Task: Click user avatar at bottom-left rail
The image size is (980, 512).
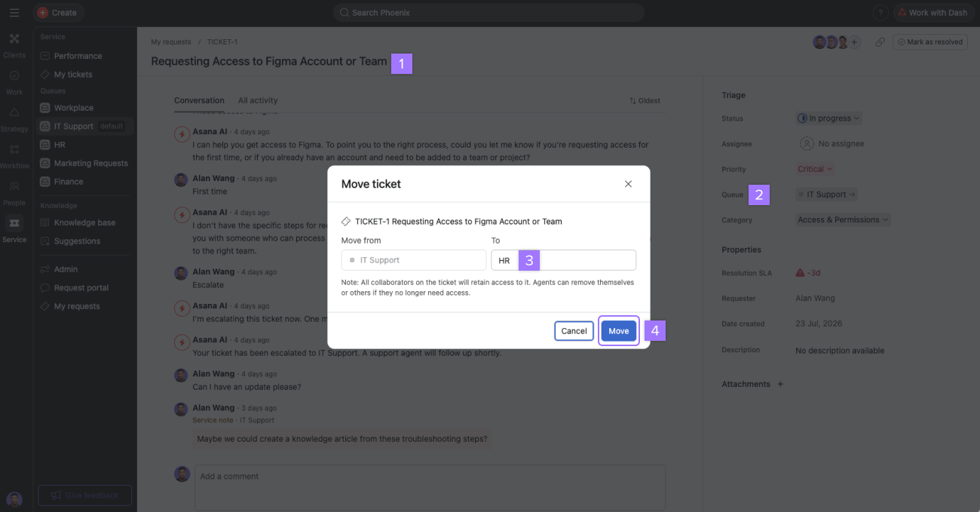Action: coord(14,499)
